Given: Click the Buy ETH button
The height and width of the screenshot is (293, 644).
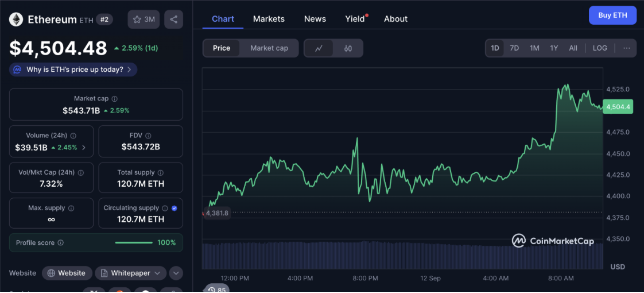Looking at the screenshot, I should (x=612, y=16).
